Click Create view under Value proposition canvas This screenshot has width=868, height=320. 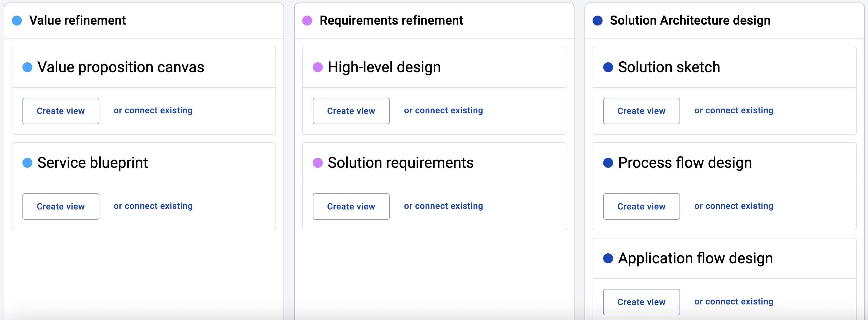(61, 111)
